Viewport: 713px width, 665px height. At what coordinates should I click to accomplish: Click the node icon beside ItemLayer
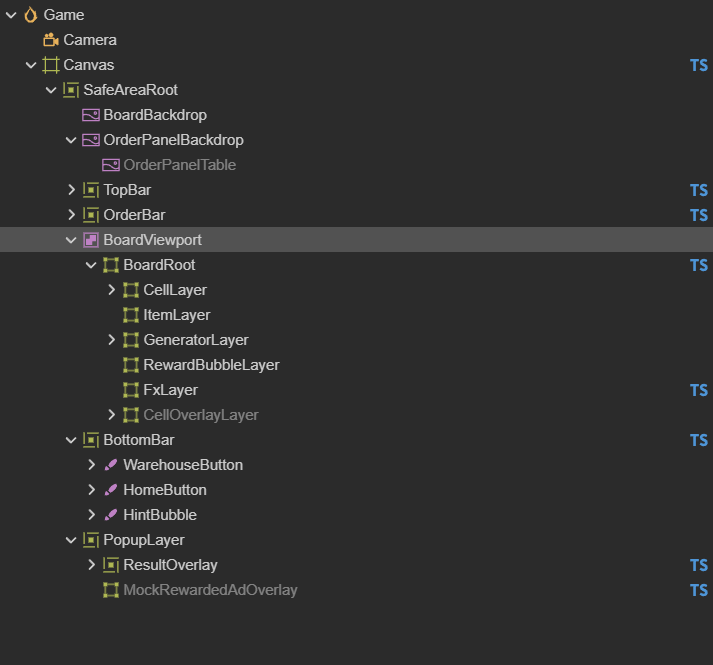(131, 315)
